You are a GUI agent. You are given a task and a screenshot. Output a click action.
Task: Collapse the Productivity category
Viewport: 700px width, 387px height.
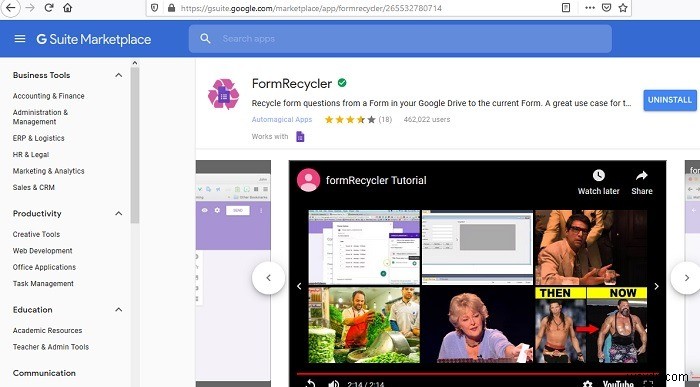(x=118, y=213)
